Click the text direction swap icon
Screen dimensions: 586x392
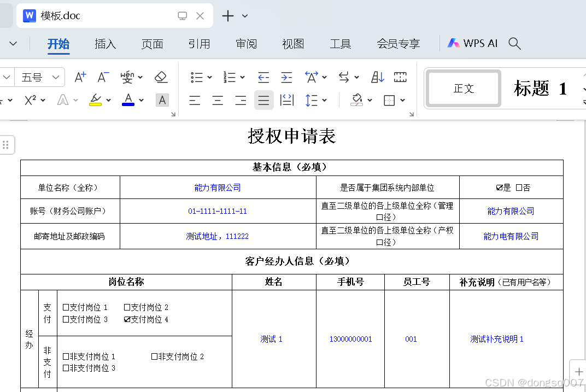tap(344, 77)
